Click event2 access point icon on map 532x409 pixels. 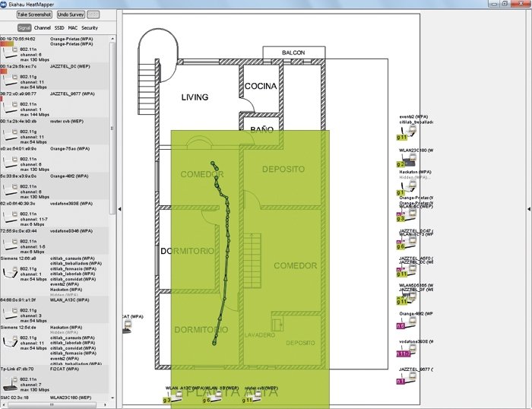point(407,132)
